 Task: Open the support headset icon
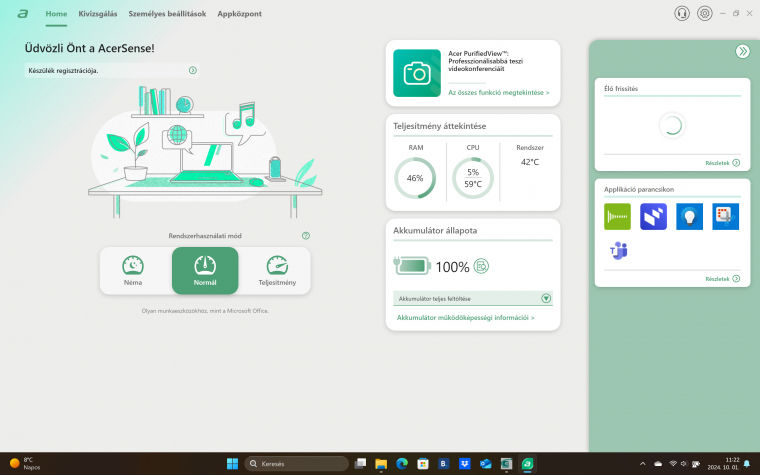(681, 14)
